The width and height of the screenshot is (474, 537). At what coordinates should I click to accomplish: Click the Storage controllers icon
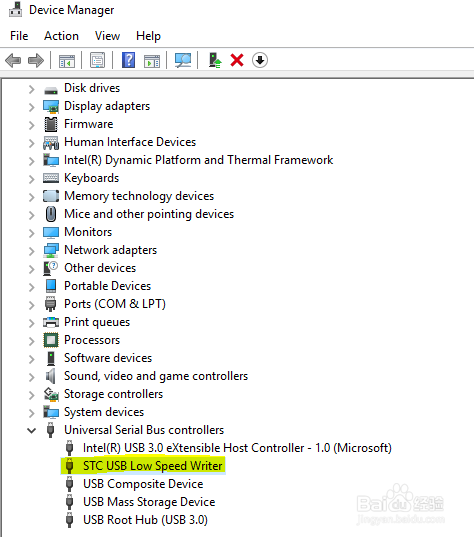(x=51, y=394)
